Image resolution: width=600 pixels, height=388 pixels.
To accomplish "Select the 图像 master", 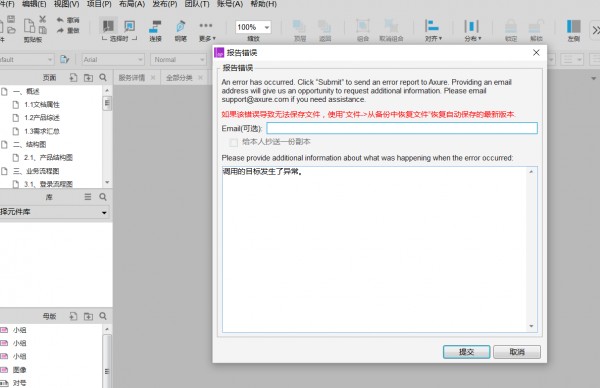I will tap(20, 370).
